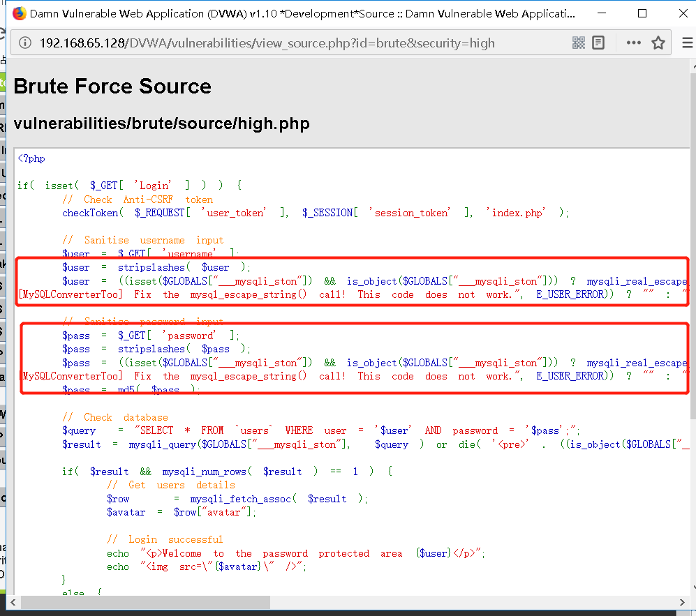Click the '$row = mysqli_fetch_assoc' line
Viewport: 696px width, 616px height.
pyautogui.click(x=237, y=499)
